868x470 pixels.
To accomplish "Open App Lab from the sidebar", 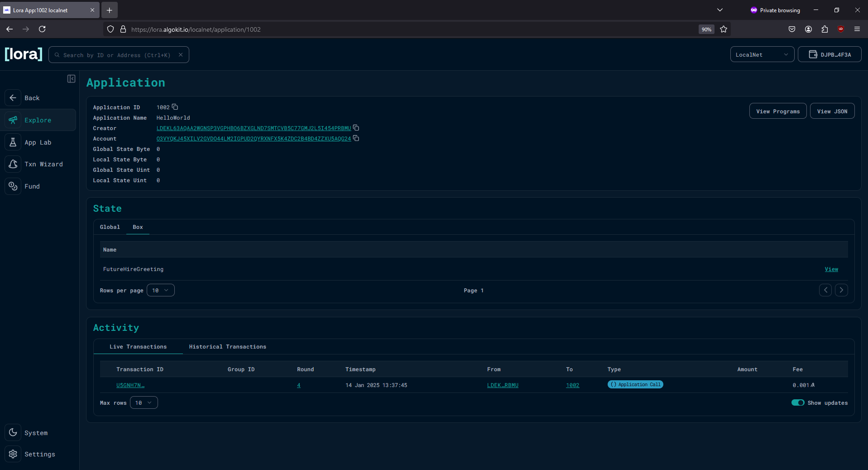I will (x=38, y=142).
